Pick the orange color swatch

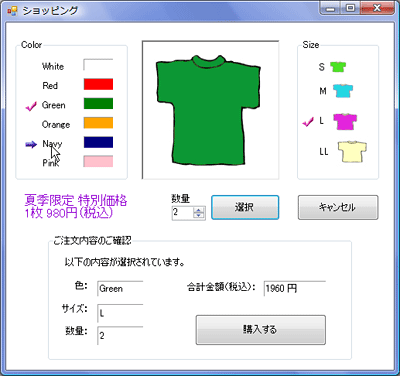coord(98,123)
